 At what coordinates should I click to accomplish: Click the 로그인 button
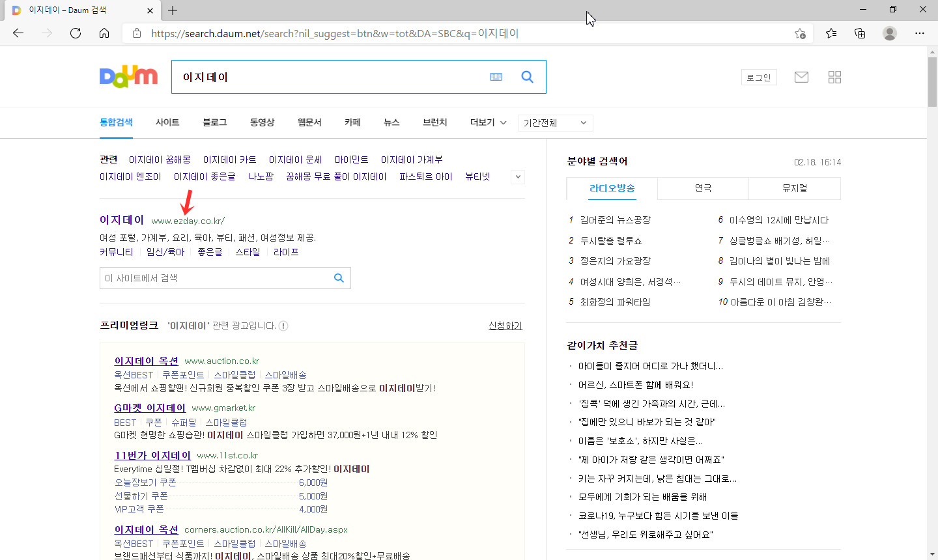759,77
